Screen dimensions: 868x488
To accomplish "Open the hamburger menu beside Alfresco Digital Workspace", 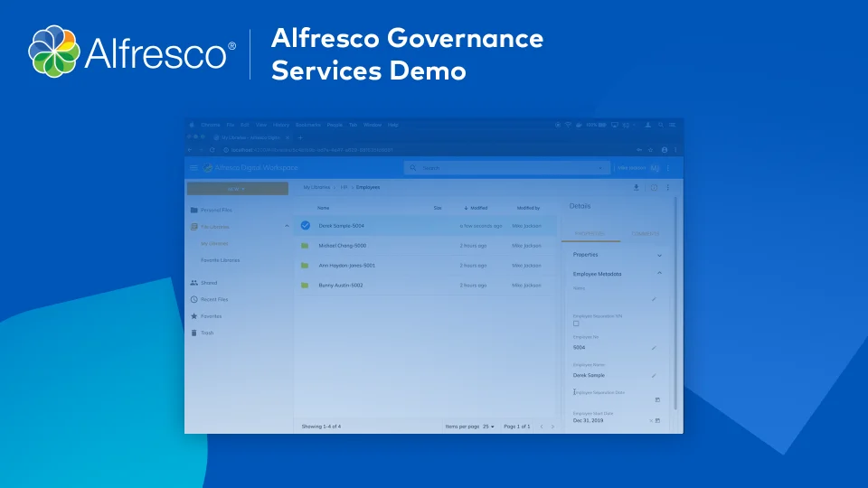I will click(x=193, y=168).
